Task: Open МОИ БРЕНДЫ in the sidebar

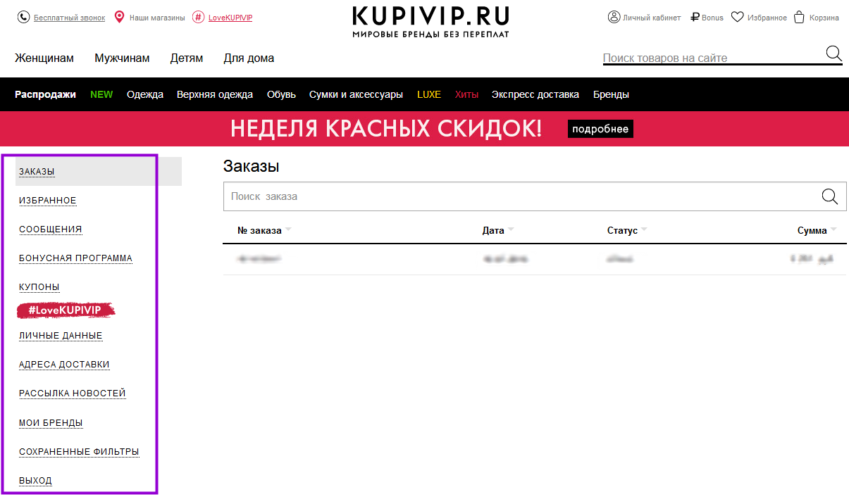Action: click(51, 423)
